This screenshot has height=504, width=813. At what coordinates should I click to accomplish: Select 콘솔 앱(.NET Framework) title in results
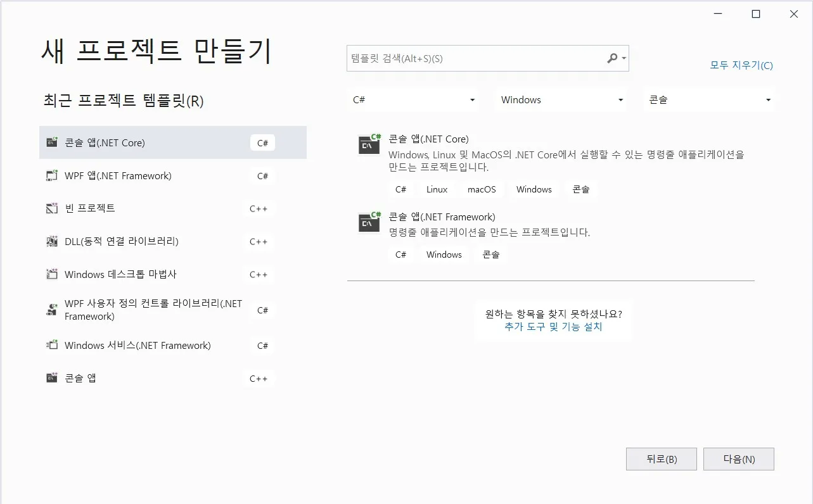click(442, 217)
